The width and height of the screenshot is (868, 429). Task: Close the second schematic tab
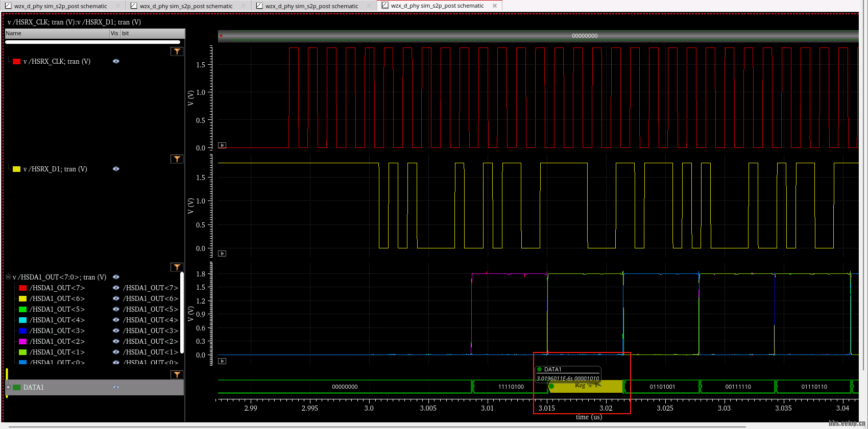point(244,6)
